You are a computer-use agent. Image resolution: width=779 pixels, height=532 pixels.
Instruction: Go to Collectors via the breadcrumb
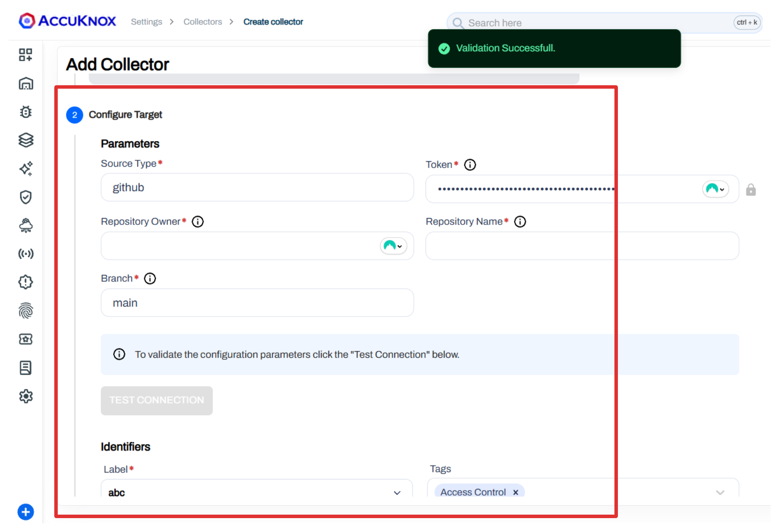tap(202, 21)
